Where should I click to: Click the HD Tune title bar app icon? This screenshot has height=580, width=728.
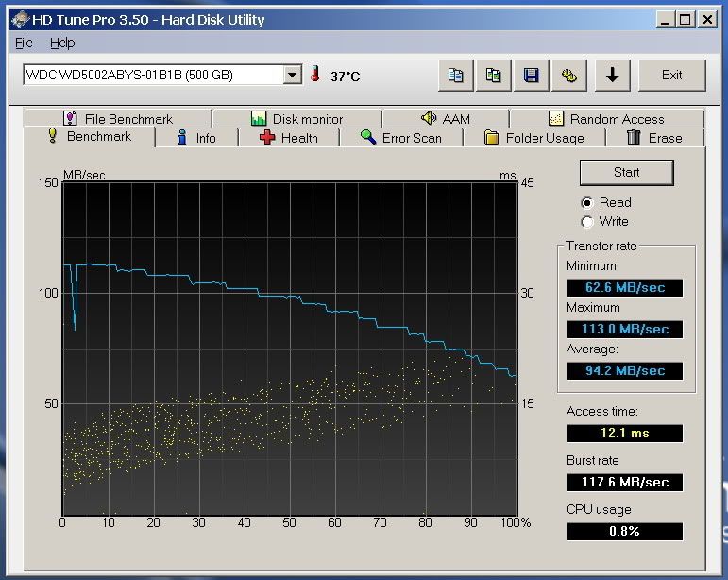coord(18,19)
